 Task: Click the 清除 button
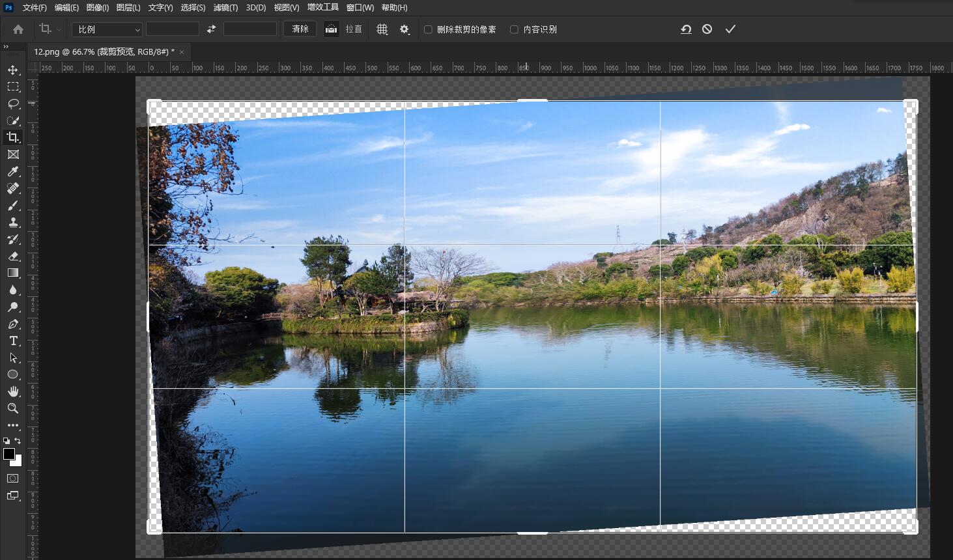click(x=300, y=29)
